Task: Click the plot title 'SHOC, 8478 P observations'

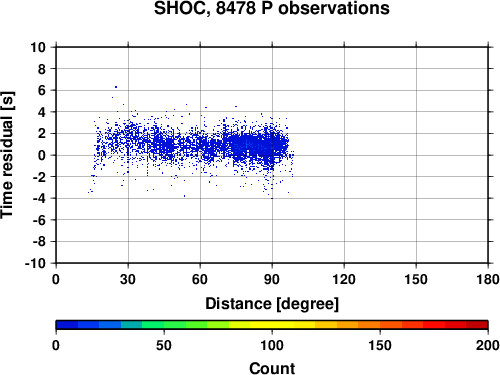Action: (272, 8)
